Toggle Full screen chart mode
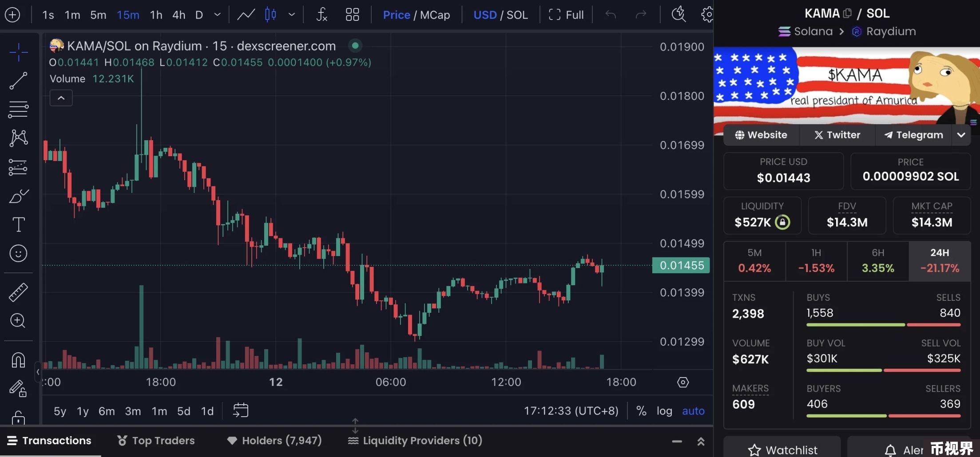Screen dimensions: 980x457 tap(566, 15)
